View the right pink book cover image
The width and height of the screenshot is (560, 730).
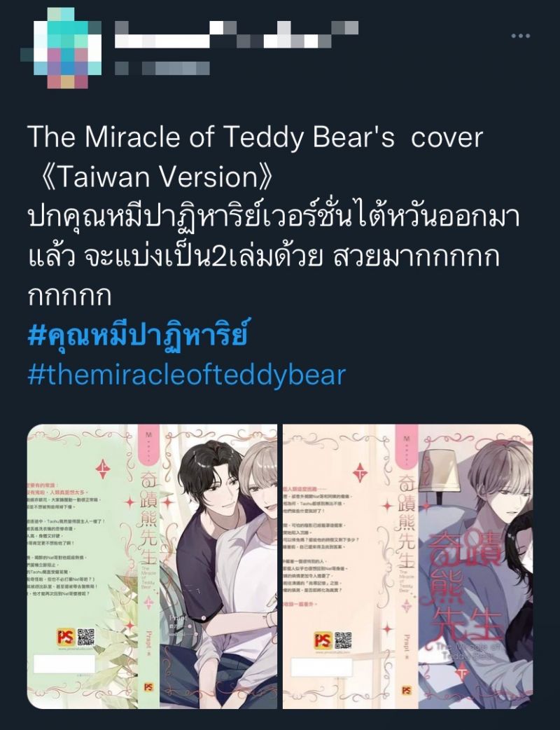click(408, 566)
